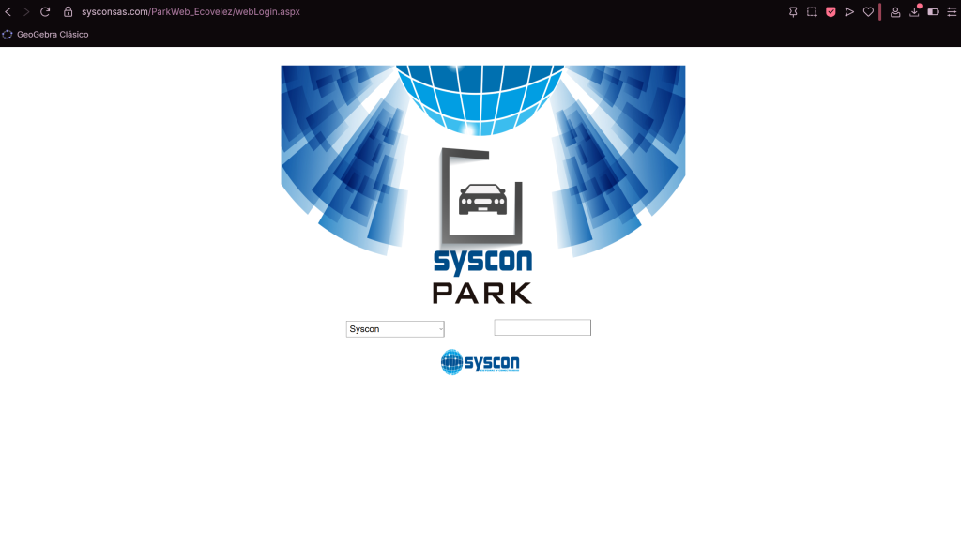Go back to the previous page
Viewport: 961px width, 560px height.
coord(8,11)
